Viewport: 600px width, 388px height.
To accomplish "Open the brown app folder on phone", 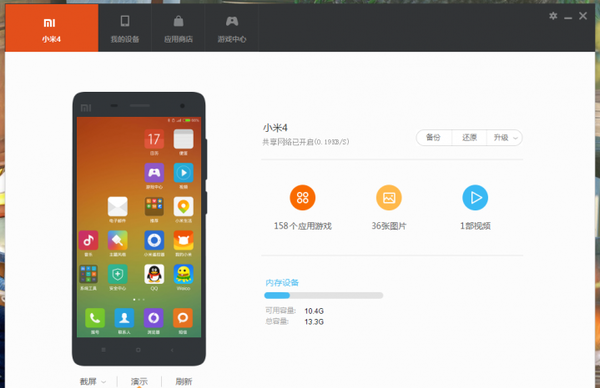I will (x=154, y=207).
